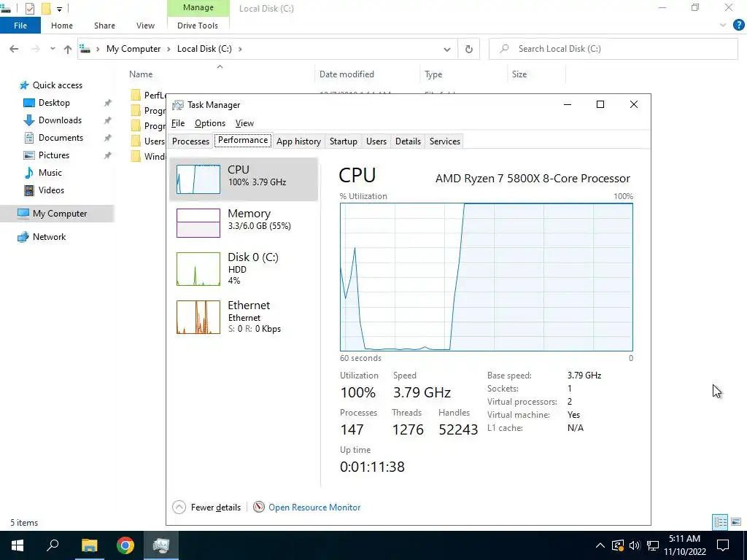Viewport: 747px width, 560px height.
Task: Expand the chevron after My Computer breadcrumb
Action: (x=169, y=49)
